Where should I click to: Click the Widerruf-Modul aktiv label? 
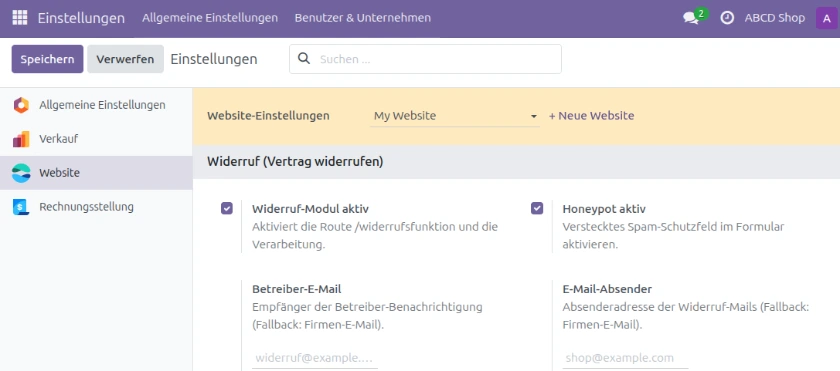pyautogui.click(x=310, y=209)
